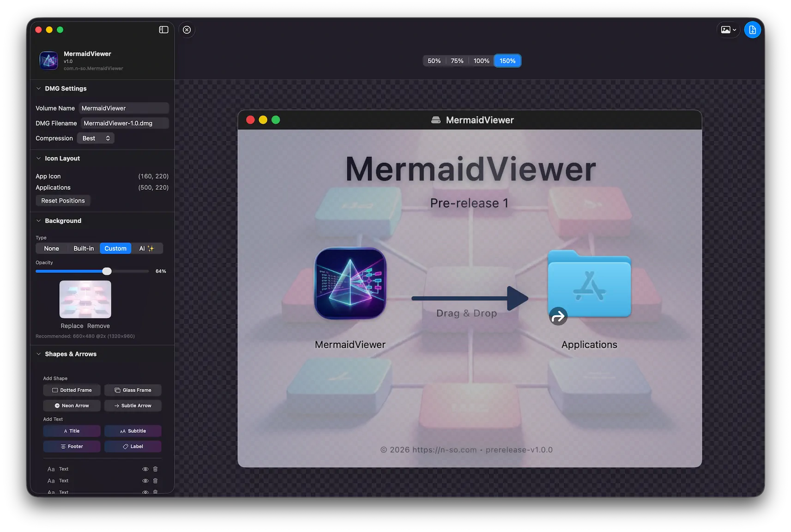Select the Applications folder icon in the preview
The height and width of the screenshot is (532, 791).
click(589, 284)
